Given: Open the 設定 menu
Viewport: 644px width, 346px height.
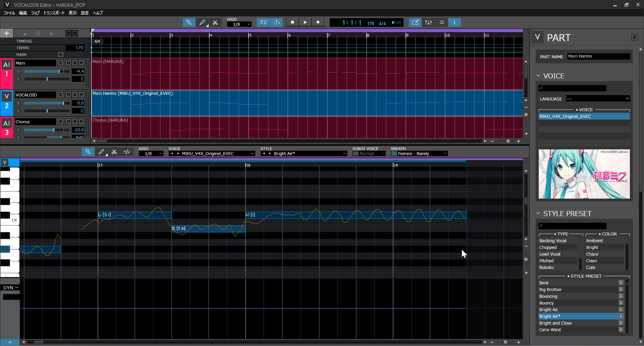Looking at the screenshot, I should pos(85,13).
